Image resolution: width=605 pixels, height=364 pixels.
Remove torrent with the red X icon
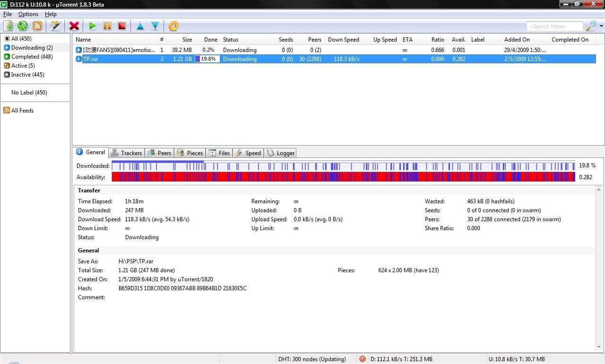74,26
